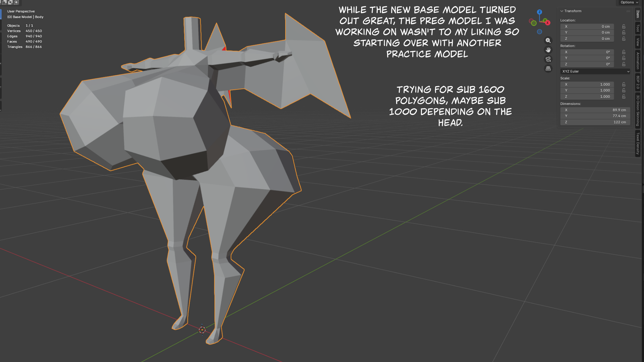Select the BDP 2.0 sidebar tab
The width and height of the screenshot is (644, 362).
coord(638,82)
